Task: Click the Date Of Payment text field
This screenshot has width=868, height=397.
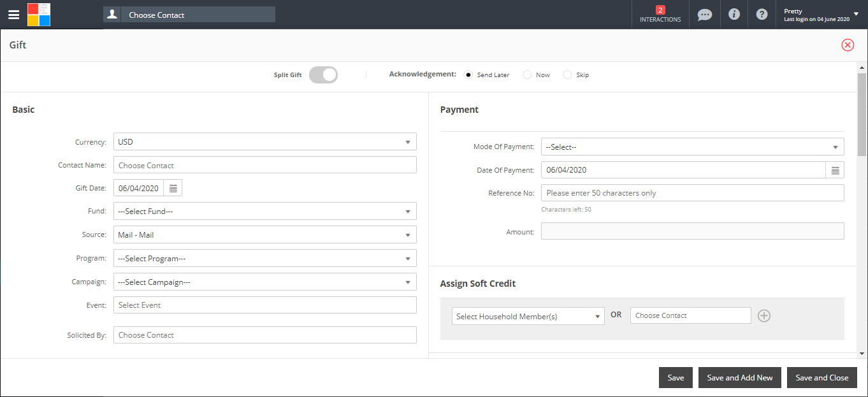Action: coord(683,170)
